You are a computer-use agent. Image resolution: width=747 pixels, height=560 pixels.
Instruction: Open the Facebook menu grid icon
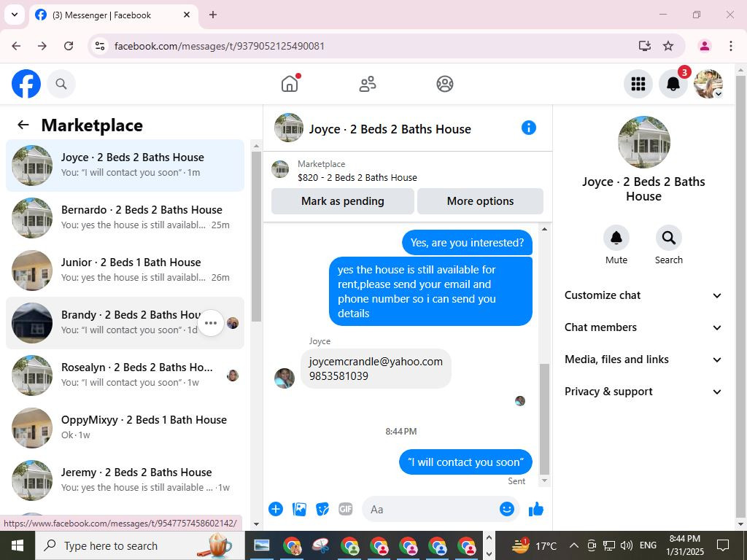click(638, 84)
